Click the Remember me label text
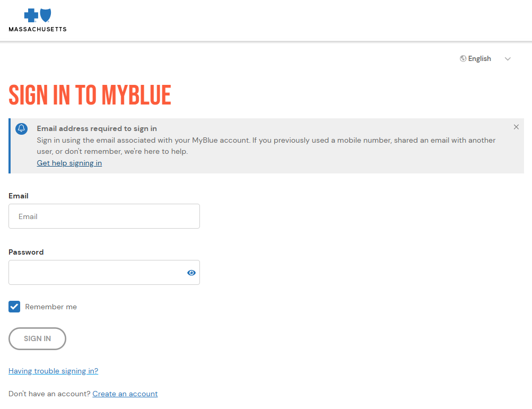The height and width of the screenshot is (409, 532). [51, 307]
